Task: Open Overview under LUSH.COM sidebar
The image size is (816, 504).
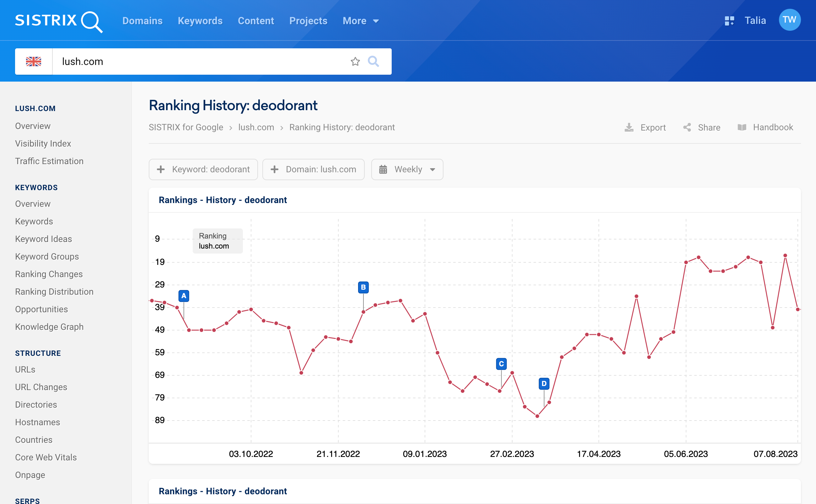Action: point(33,126)
